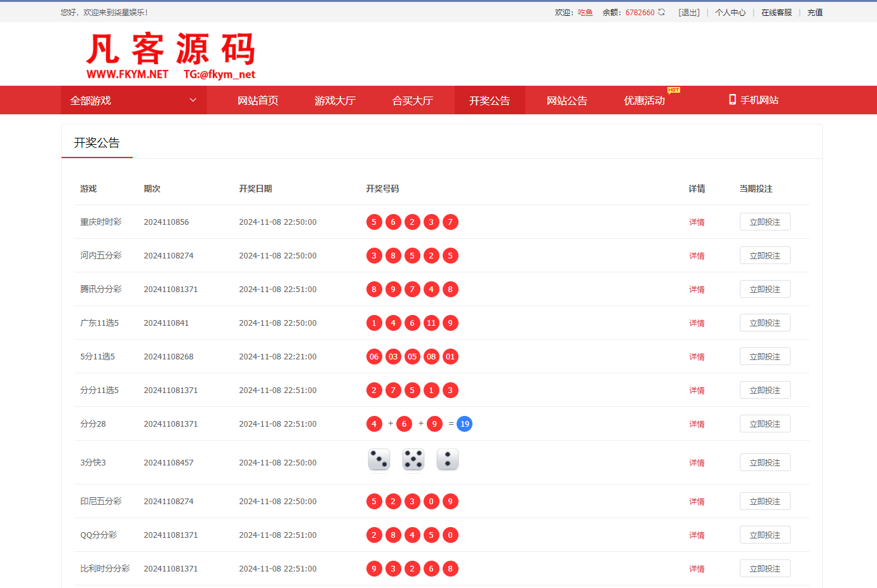Image resolution: width=877 pixels, height=588 pixels.
Task: Click the blue sum ball 19 in 分分28 row
Action: (x=464, y=424)
